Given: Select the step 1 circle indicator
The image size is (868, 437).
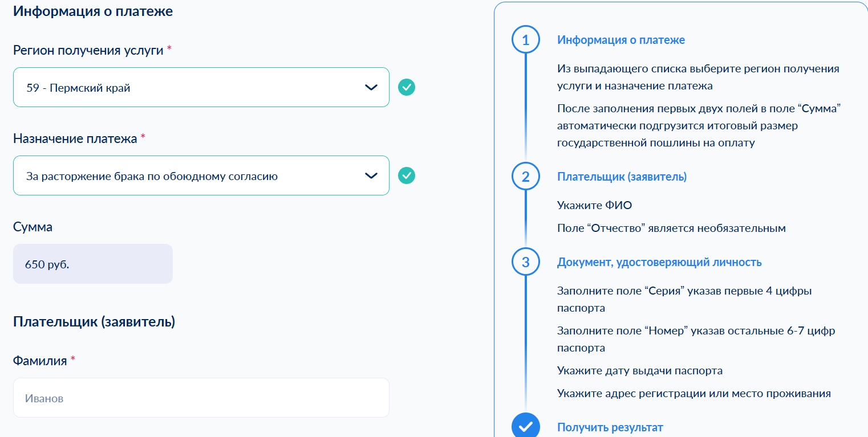Looking at the screenshot, I should point(525,40).
